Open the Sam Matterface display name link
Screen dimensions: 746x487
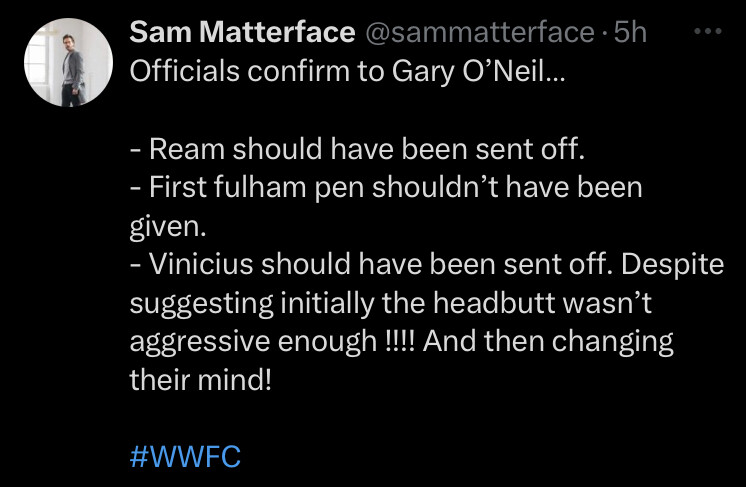pyautogui.click(x=242, y=32)
